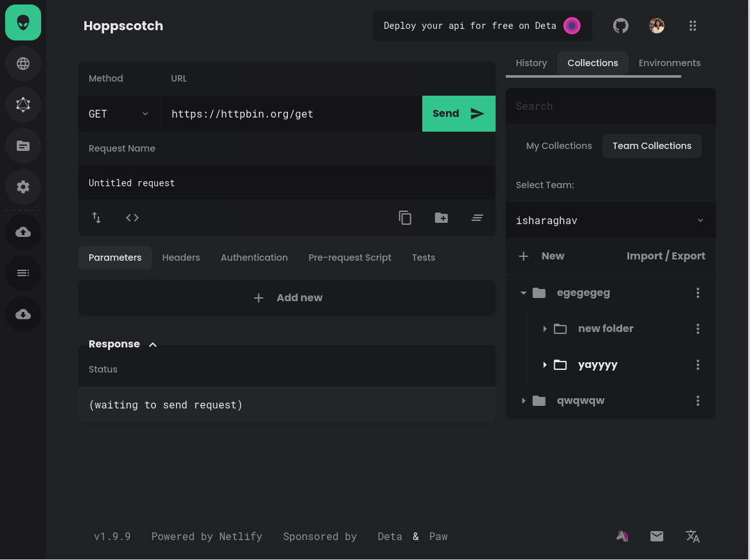Open the GraphQL icon in sidebar

[x=23, y=105]
